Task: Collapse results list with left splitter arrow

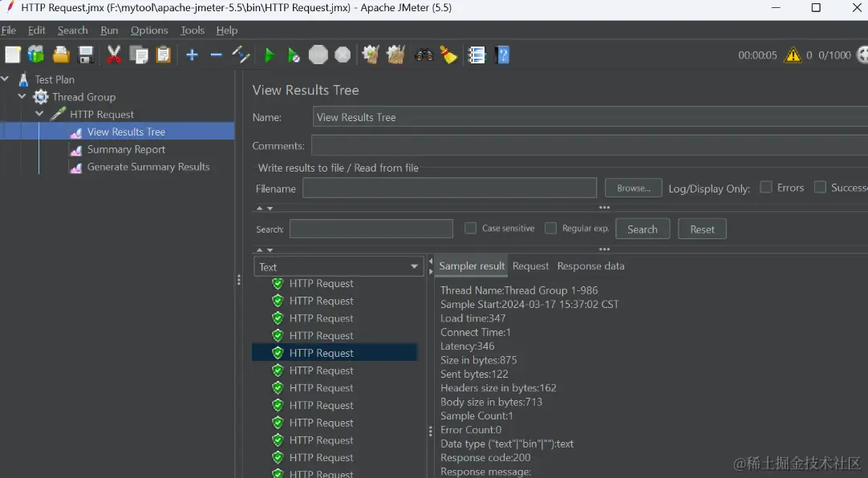Action: tap(431, 261)
